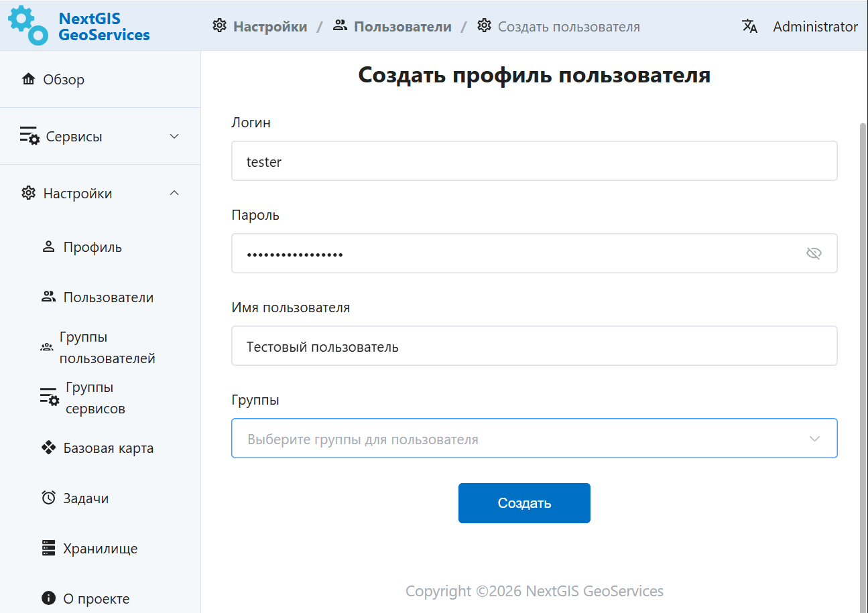This screenshot has height=613, width=868.
Task: Click the NextGIS GeoServices gear logo
Action: click(27, 25)
